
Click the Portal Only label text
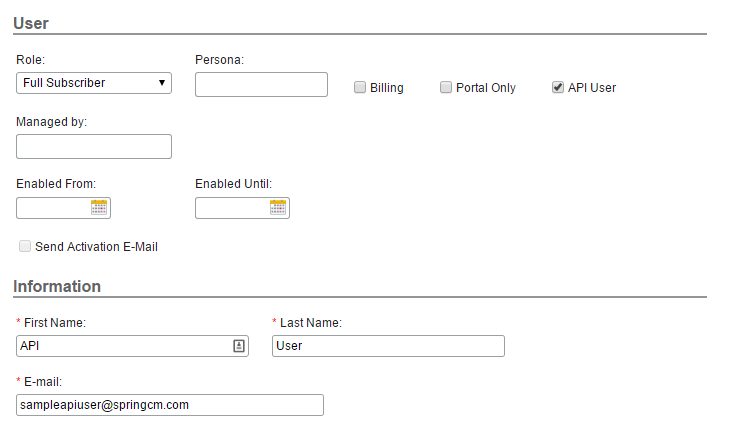click(x=486, y=88)
